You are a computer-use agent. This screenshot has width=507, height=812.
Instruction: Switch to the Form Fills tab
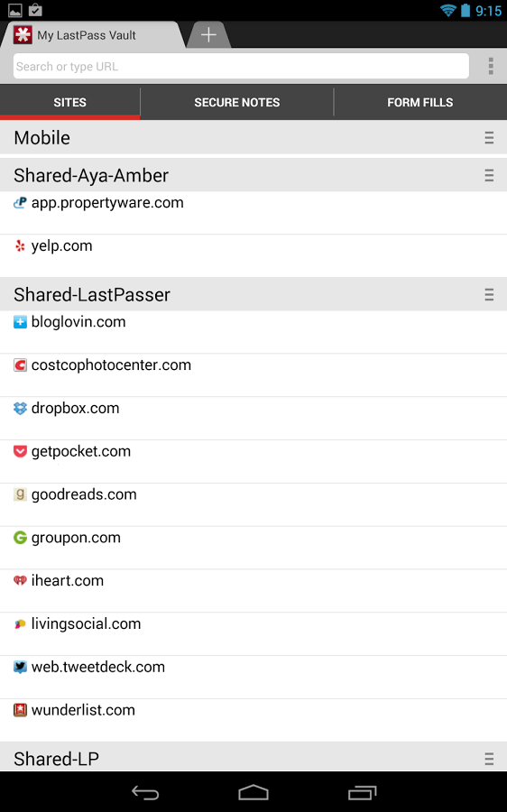point(420,103)
